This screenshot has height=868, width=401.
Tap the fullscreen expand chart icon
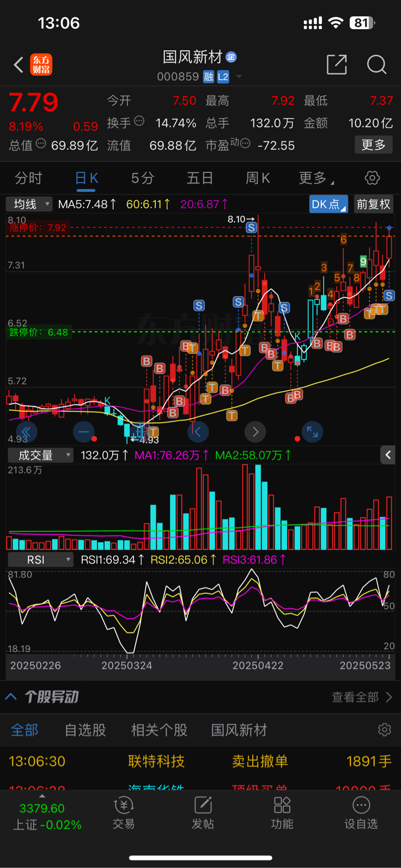coord(312,432)
